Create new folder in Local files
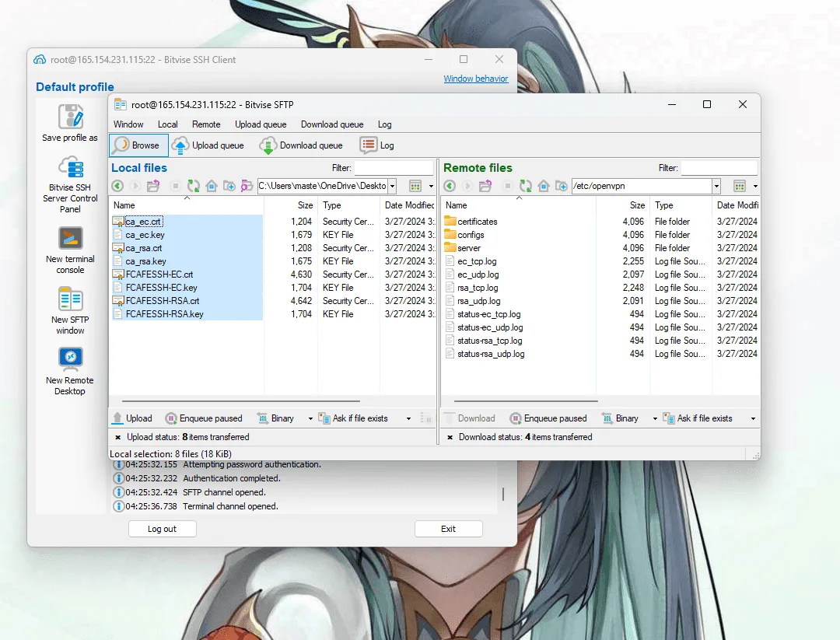The image size is (840, 640). coord(229,186)
